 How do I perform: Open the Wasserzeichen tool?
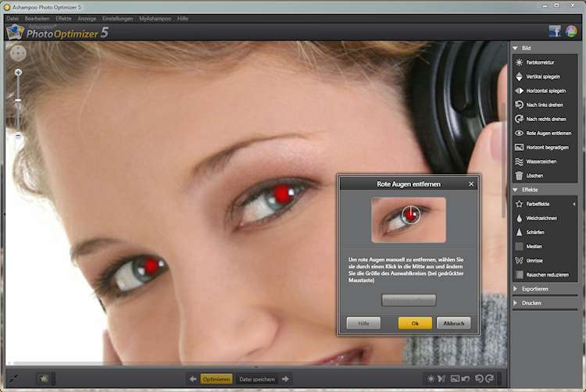coord(520,161)
